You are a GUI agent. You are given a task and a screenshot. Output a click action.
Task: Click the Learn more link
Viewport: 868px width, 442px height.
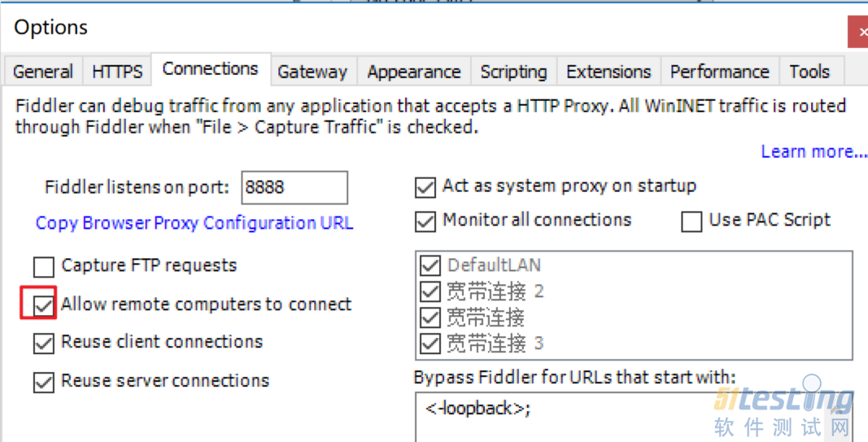coord(813,151)
